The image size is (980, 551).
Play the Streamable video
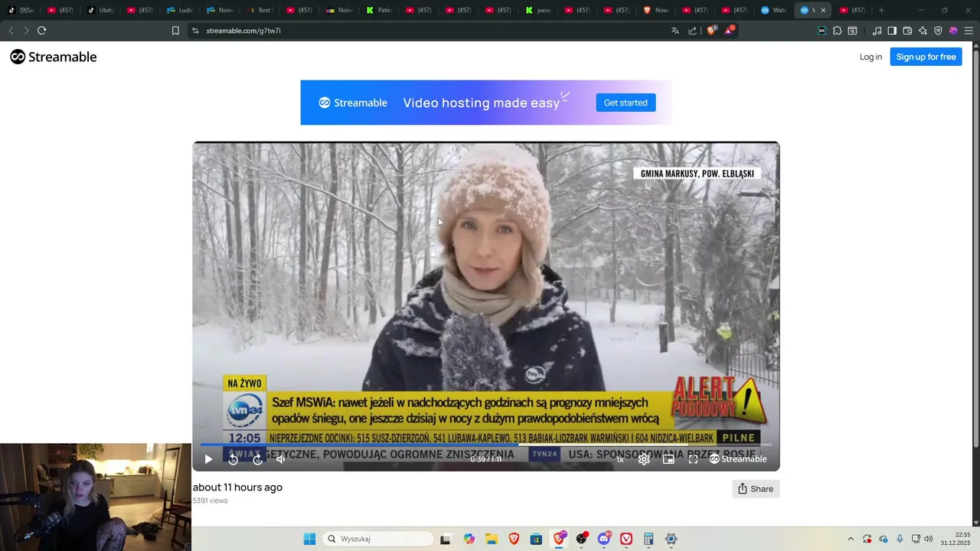[x=208, y=459]
